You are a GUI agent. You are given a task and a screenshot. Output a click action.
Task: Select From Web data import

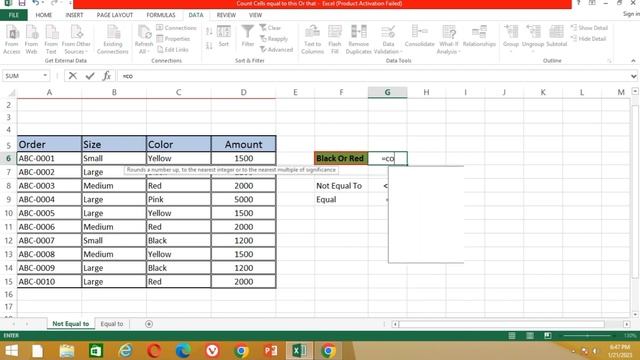click(31, 39)
